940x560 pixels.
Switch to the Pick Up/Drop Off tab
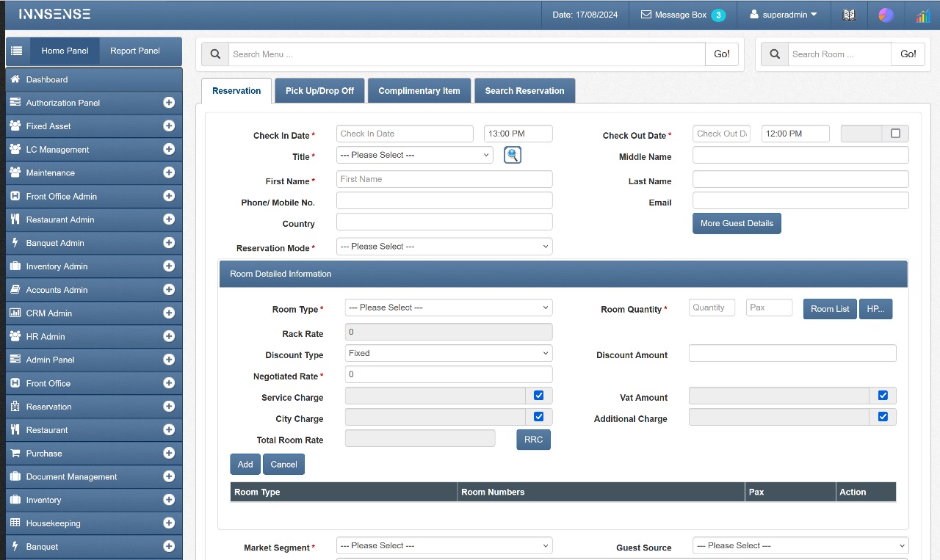point(319,91)
